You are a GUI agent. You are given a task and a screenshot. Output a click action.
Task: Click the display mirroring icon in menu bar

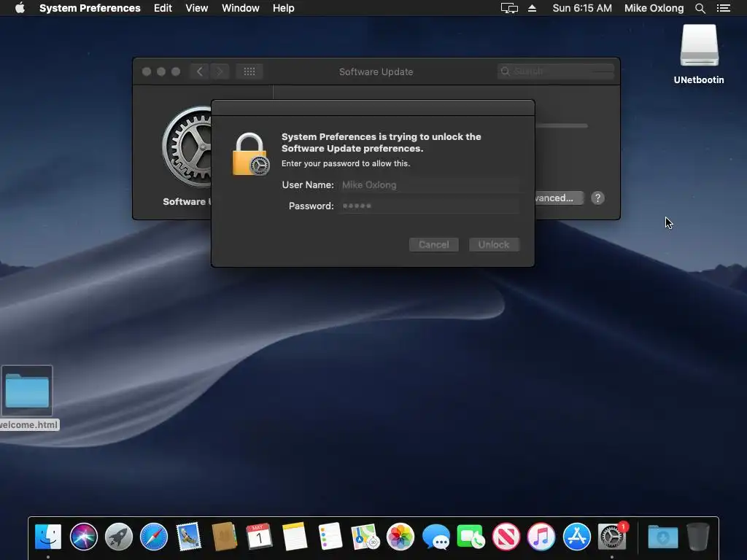[x=509, y=8]
